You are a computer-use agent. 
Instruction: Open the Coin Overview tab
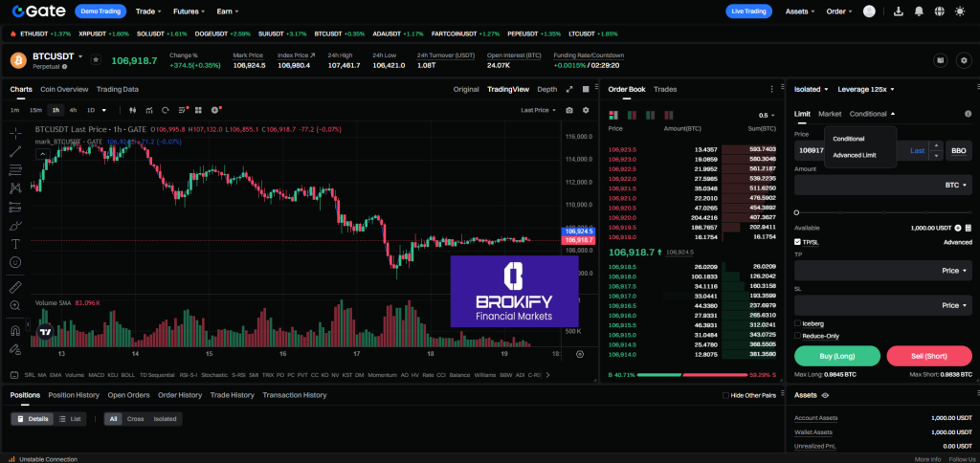[64, 89]
